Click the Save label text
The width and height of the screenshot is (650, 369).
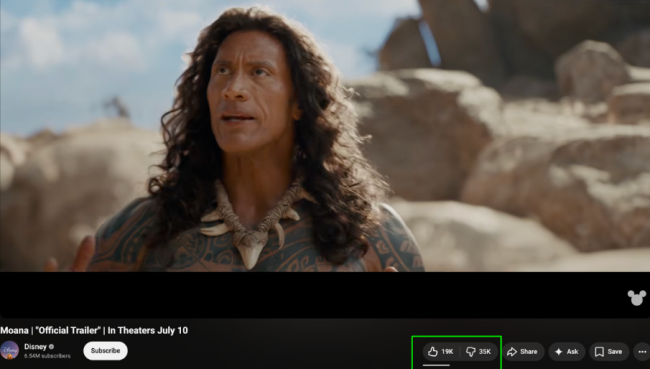pos(615,352)
